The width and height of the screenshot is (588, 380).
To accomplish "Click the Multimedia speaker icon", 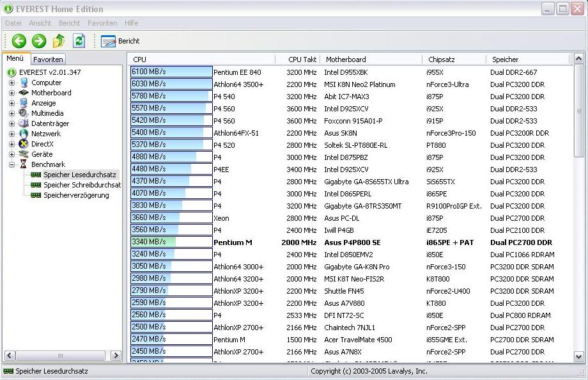I will click(x=24, y=113).
